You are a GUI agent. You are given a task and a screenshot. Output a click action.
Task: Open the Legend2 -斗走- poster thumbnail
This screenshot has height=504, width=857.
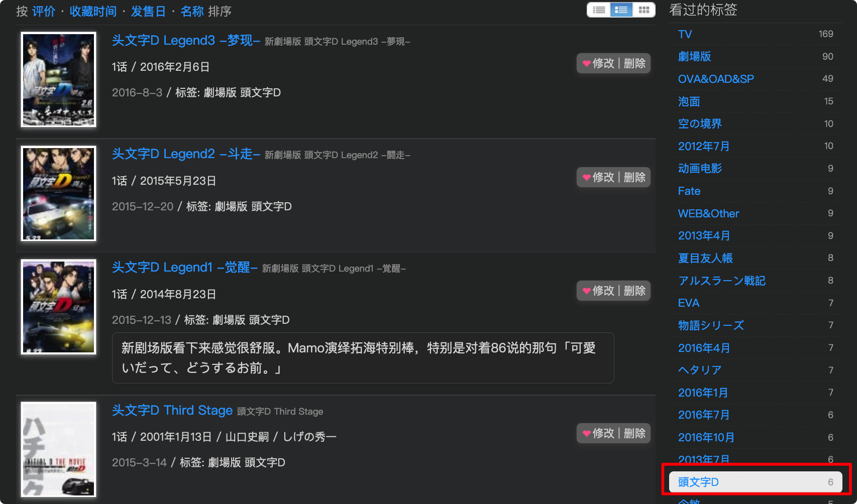(x=59, y=193)
